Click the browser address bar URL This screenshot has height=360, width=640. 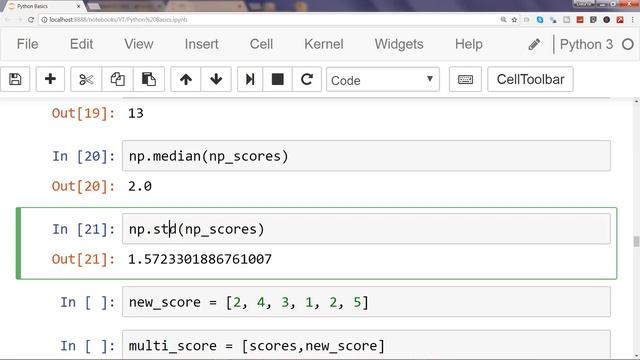tap(118, 20)
